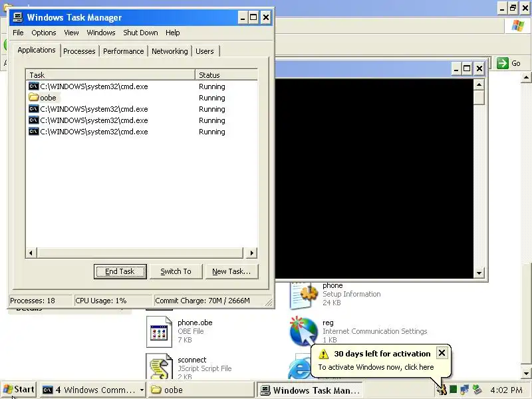
Task: Minimize the Windows Task Manager window
Action: 242,17
